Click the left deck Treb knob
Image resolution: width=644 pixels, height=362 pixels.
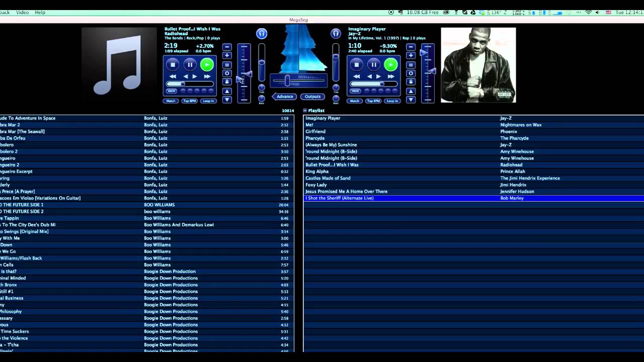coord(262,87)
